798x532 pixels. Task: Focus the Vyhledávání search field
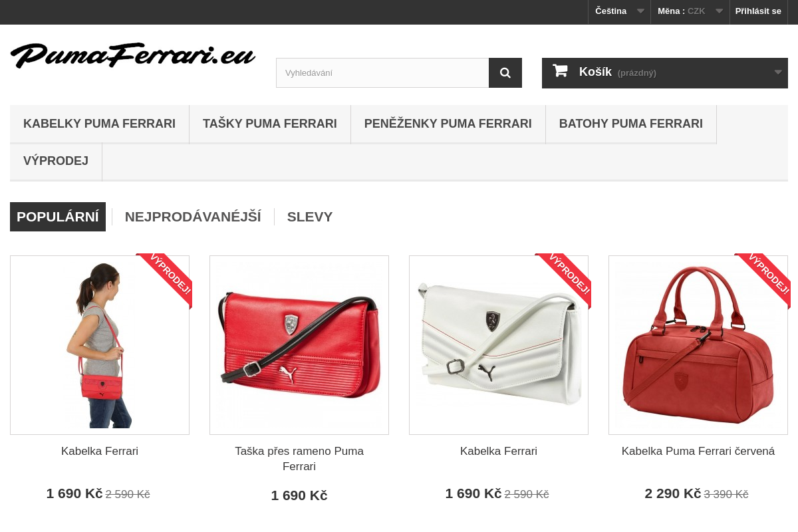(382, 72)
